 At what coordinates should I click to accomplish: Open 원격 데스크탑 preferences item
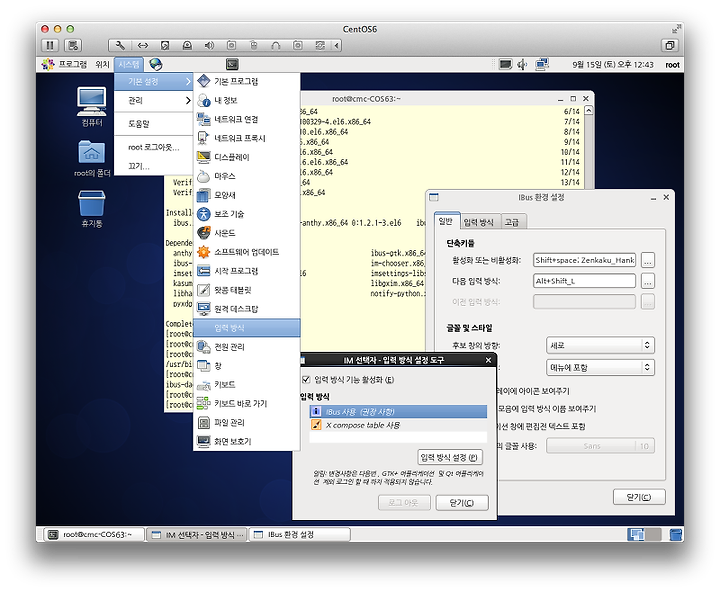pos(247,309)
